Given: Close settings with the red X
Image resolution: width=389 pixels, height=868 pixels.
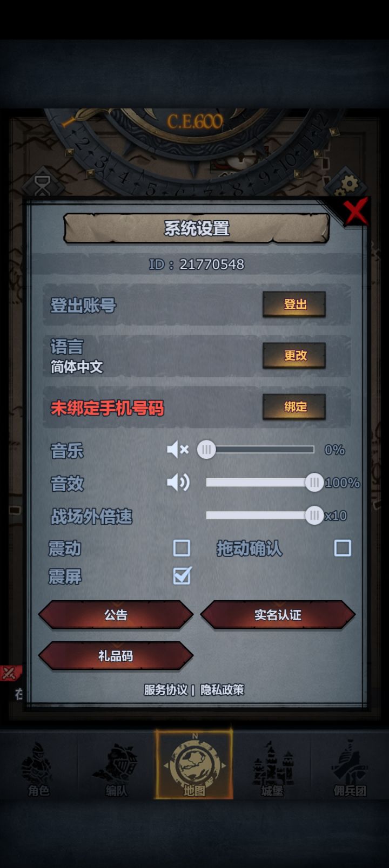Looking at the screenshot, I should (x=356, y=211).
